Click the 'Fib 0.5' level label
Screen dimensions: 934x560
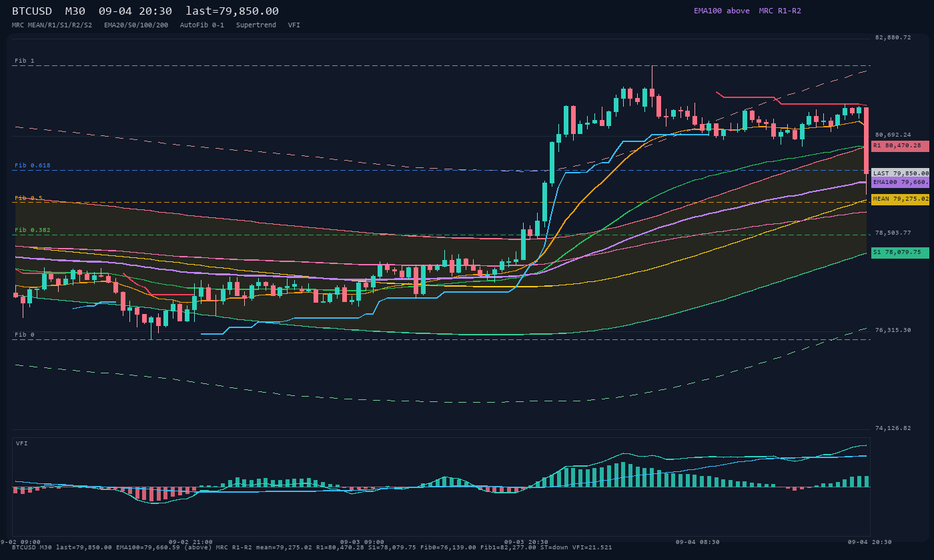29,198
